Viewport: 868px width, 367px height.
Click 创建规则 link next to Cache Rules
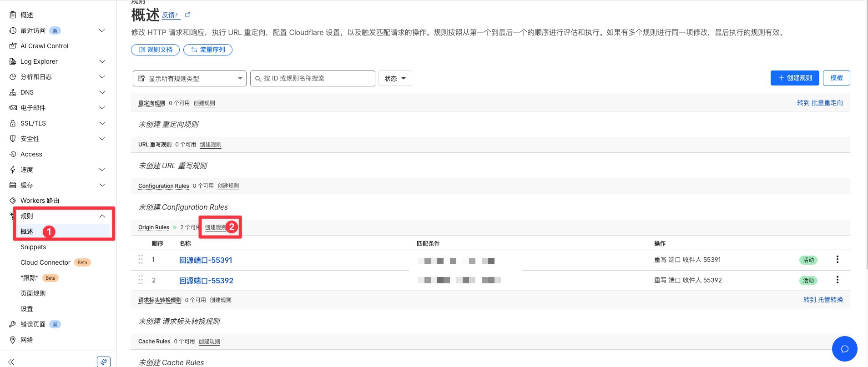pos(209,341)
